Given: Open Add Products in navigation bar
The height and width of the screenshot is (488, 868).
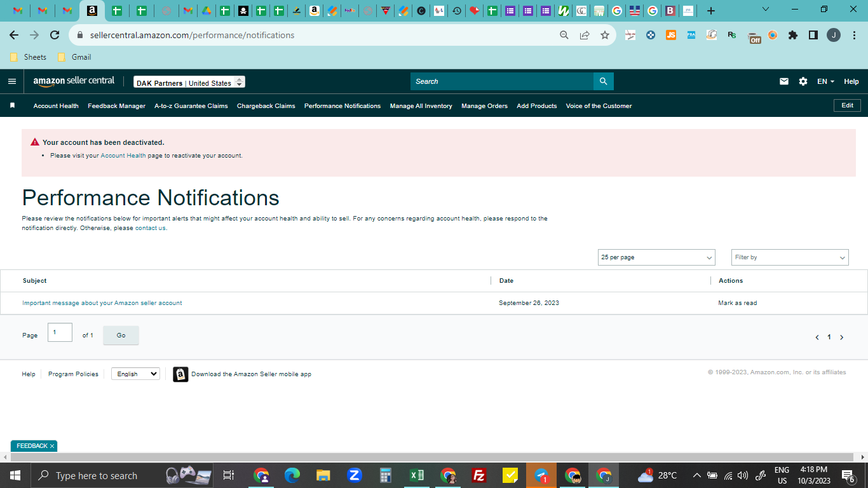Looking at the screenshot, I should click(537, 106).
